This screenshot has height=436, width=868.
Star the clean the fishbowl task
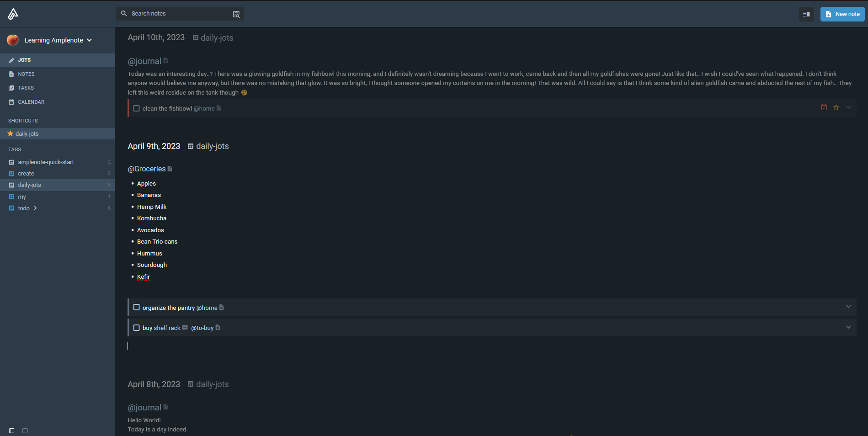coord(836,108)
